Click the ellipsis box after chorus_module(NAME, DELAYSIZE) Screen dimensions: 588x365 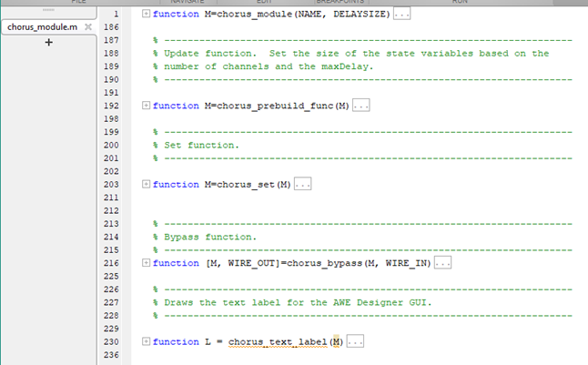click(401, 15)
